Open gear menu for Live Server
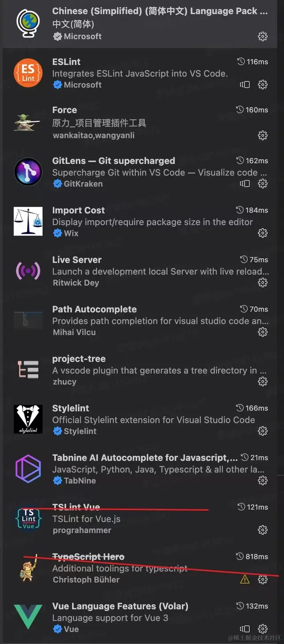 click(263, 283)
